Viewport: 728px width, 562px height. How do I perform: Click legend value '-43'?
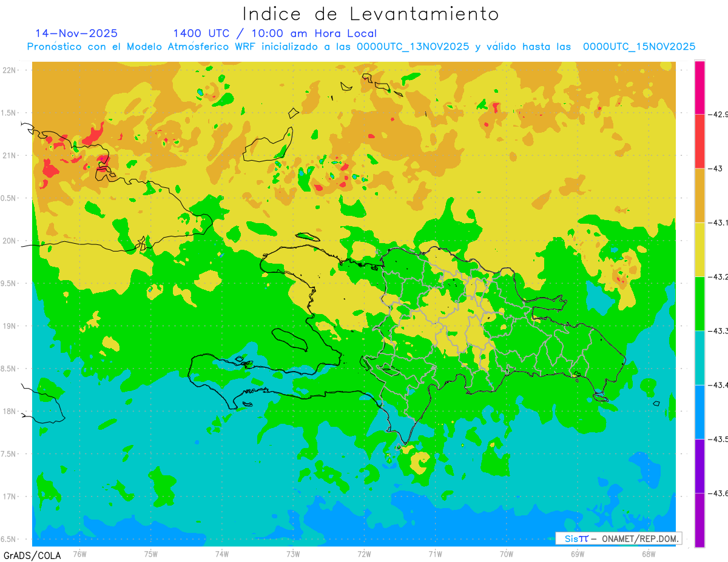pos(715,169)
